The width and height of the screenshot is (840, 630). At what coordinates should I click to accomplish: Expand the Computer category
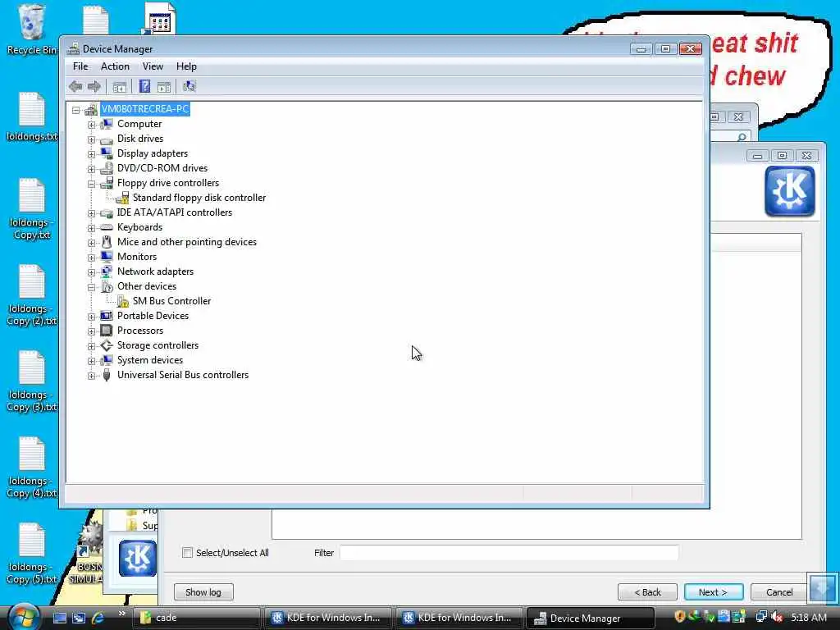tap(92, 125)
